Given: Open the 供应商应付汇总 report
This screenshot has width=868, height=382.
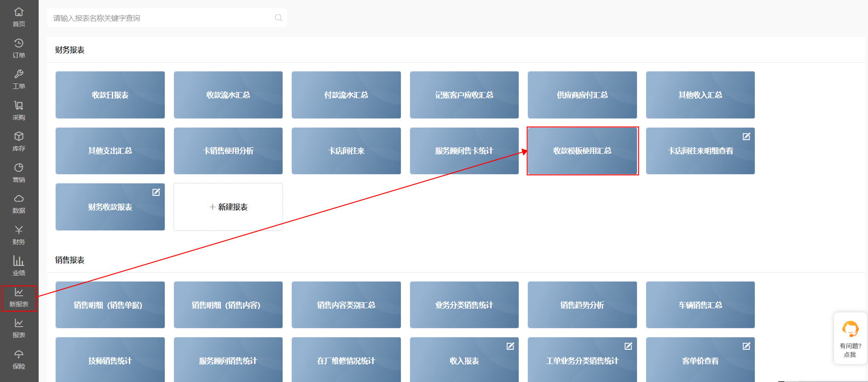Looking at the screenshot, I should pyautogui.click(x=582, y=95).
